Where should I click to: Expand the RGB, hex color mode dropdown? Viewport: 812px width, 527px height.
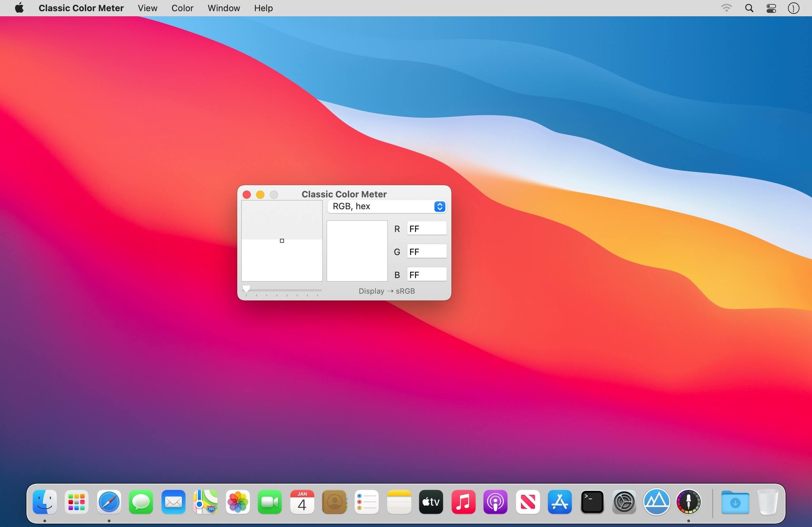tap(387, 207)
